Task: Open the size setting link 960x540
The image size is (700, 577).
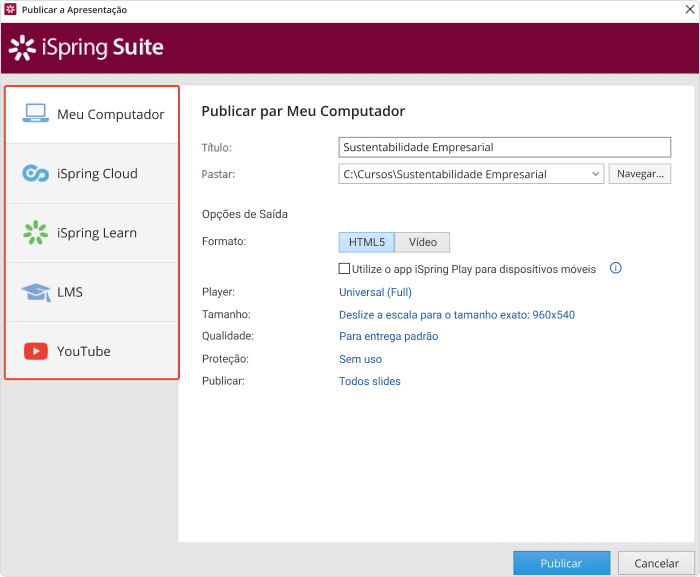Action: click(x=457, y=315)
